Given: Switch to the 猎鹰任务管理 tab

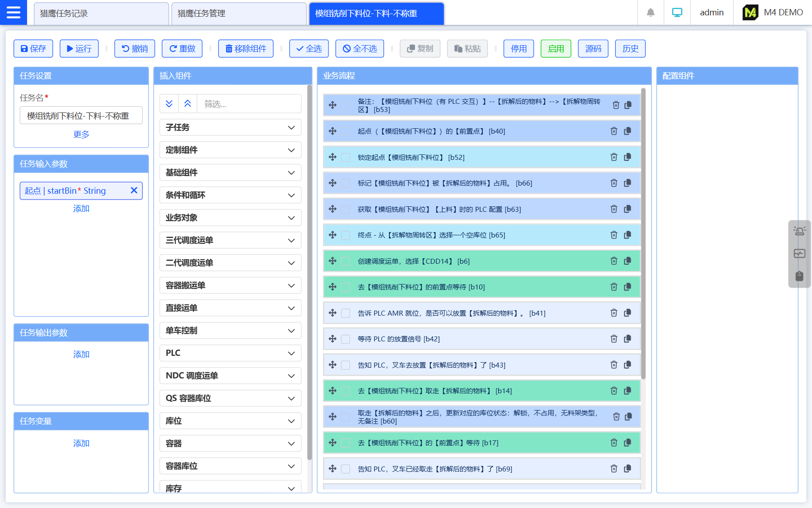Looking at the screenshot, I should pos(238,14).
